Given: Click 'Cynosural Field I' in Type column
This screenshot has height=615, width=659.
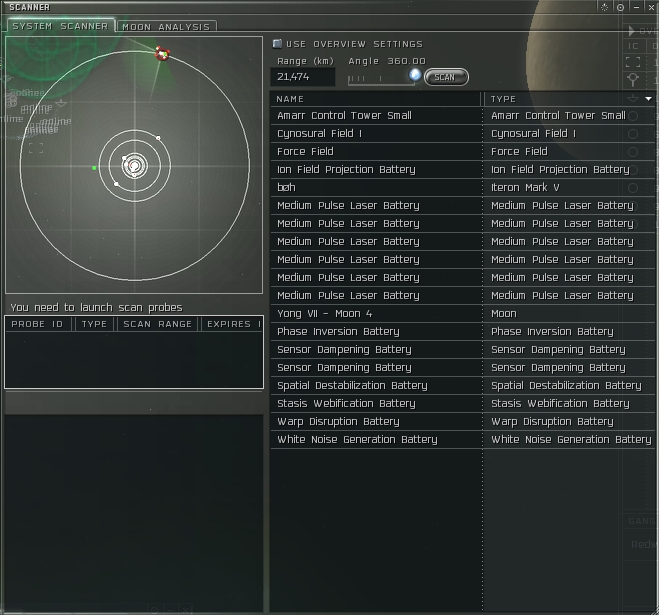Looking at the screenshot, I should point(533,134).
